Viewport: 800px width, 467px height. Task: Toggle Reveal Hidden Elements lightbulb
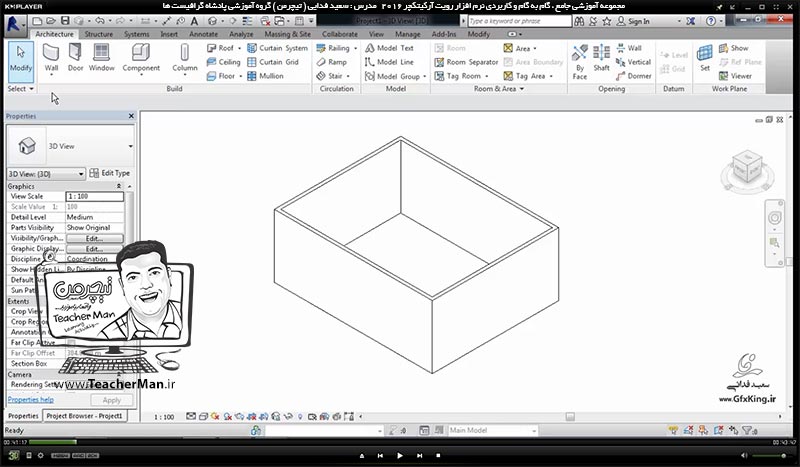[x=300, y=416]
